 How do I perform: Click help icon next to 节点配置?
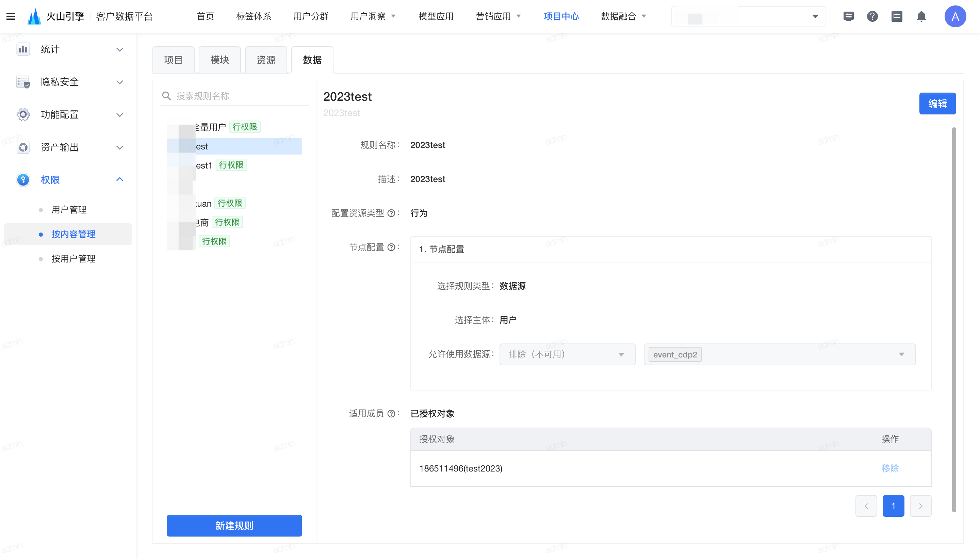pyautogui.click(x=391, y=247)
